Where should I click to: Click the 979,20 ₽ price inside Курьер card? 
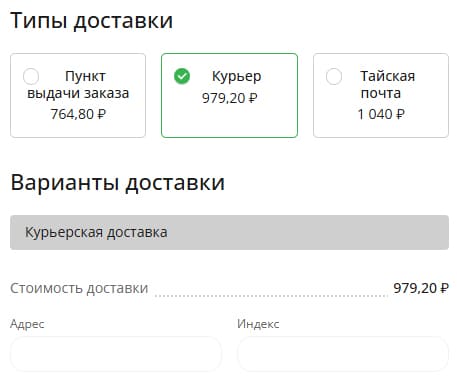(x=230, y=98)
